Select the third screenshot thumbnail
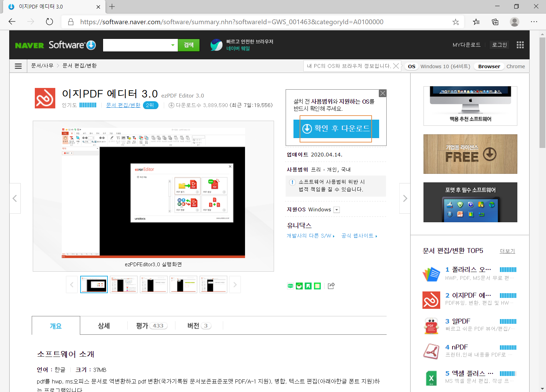 click(154, 285)
